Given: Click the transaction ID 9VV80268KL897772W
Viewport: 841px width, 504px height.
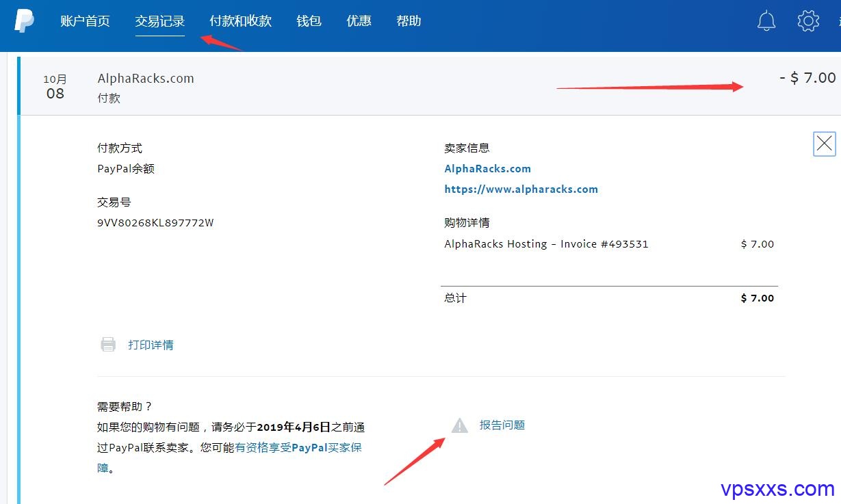Looking at the screenshot, I should coord(156,223).
